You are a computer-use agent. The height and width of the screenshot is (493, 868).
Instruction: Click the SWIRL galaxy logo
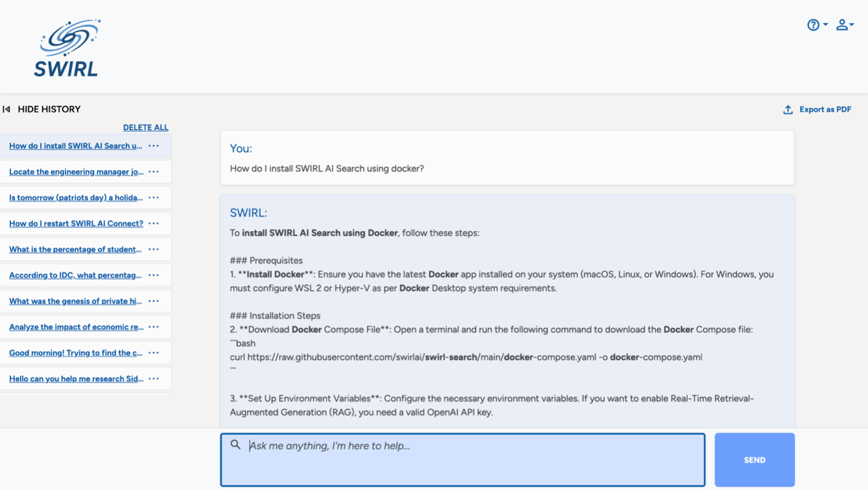(67, 48)
